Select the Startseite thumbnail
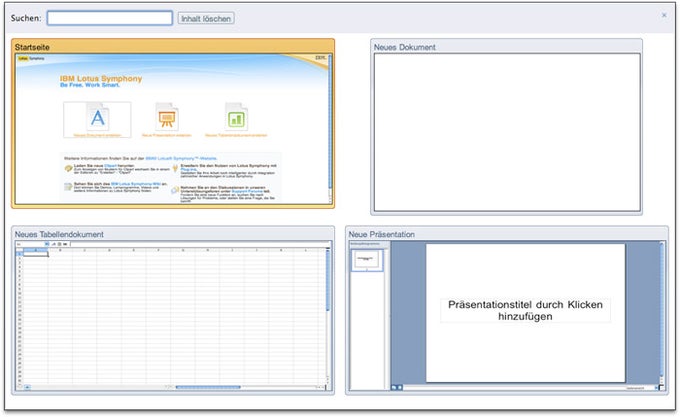Image resolution: width=680 pixels, height=417 pixels. point(173,124)
